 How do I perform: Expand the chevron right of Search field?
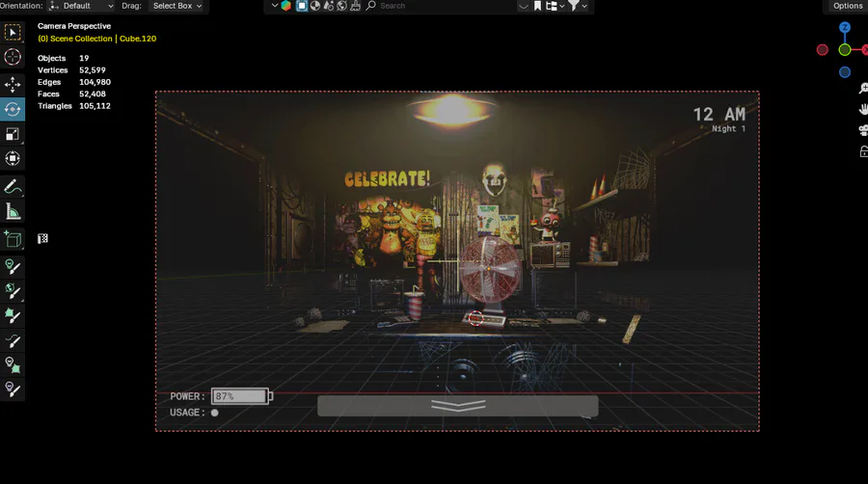click(x=523, y=6)
